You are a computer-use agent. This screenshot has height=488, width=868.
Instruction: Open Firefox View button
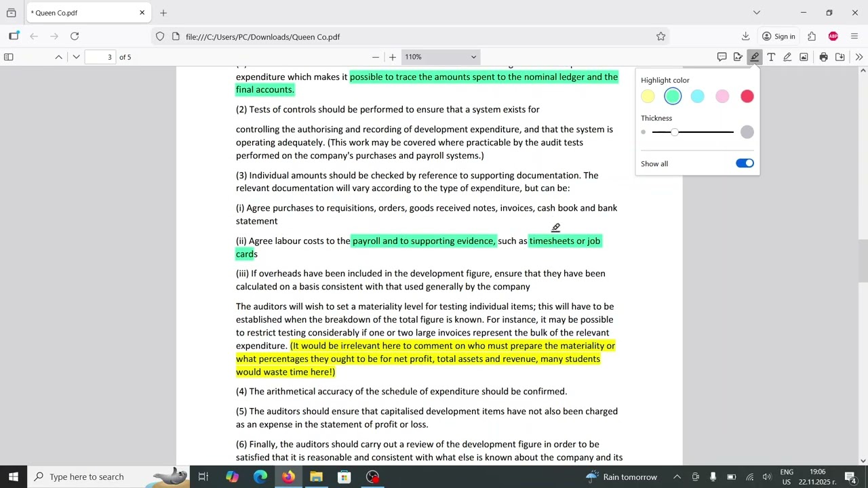click(x=11, y=12)
